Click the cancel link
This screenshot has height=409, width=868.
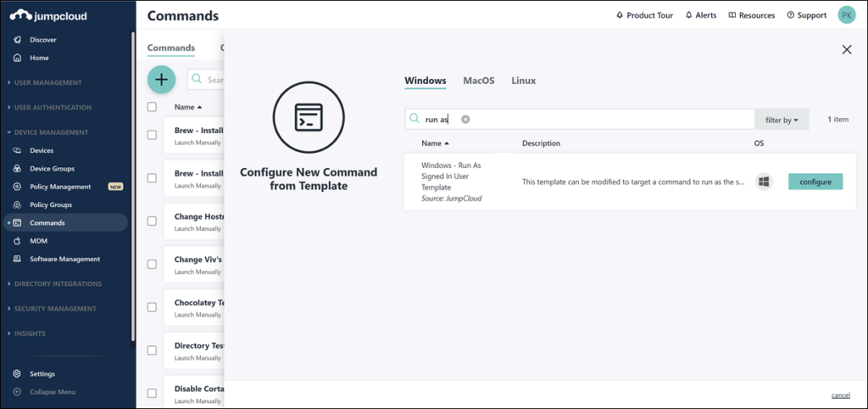pos(840,395)
